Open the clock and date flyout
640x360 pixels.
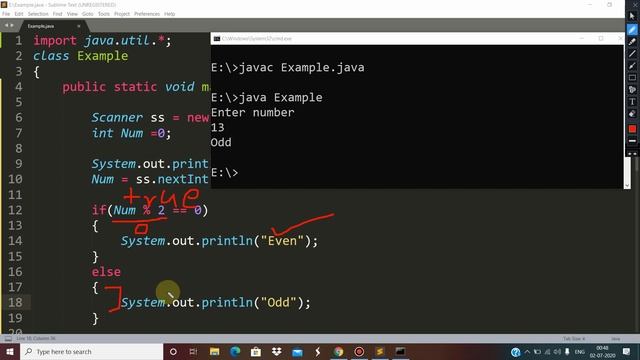[x=602, y=352]
